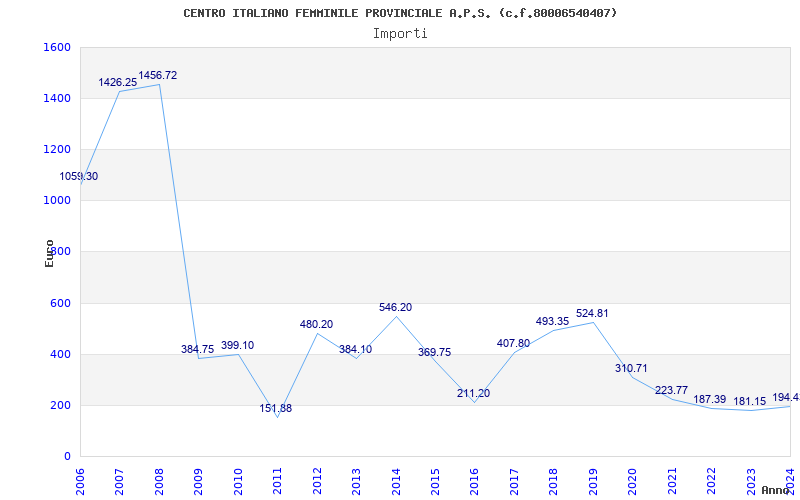Select the 546.20 data label
The width and height of the screenshot is (800, 500).
tap(395, 308)
